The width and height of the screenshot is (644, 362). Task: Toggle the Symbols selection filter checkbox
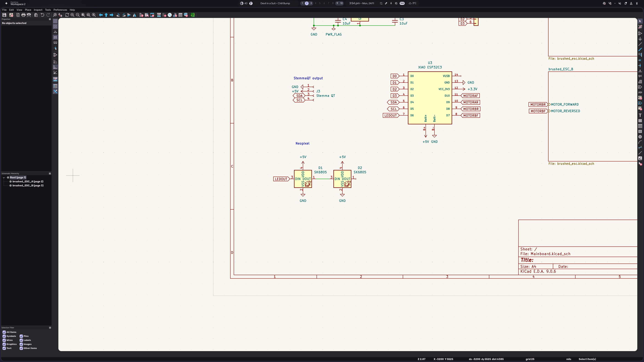(x=4, y=336)
